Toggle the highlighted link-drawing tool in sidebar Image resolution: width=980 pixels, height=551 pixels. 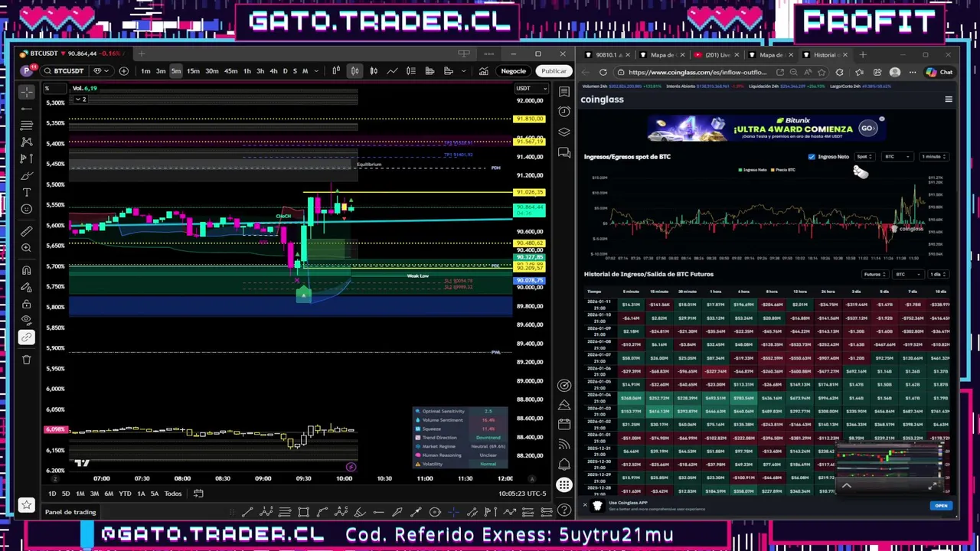27,337
